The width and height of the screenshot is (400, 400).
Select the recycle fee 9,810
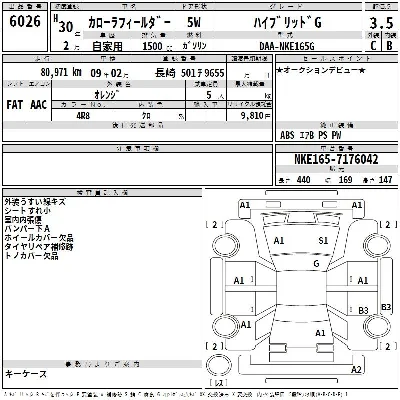[252, 116]
